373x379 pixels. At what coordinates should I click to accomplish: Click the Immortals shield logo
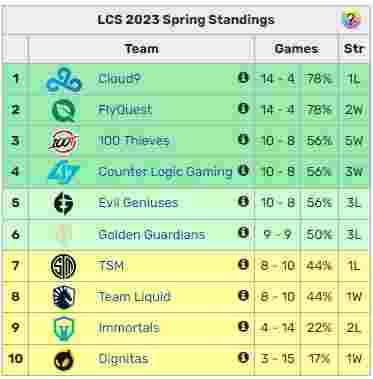pyautogui.click(x=63, y=328)
